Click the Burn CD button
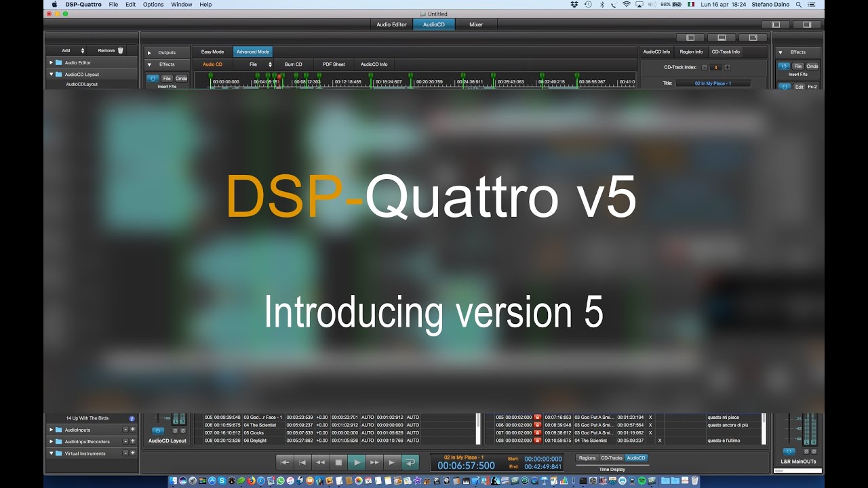The image size is (868, 488). coord(293,64)
